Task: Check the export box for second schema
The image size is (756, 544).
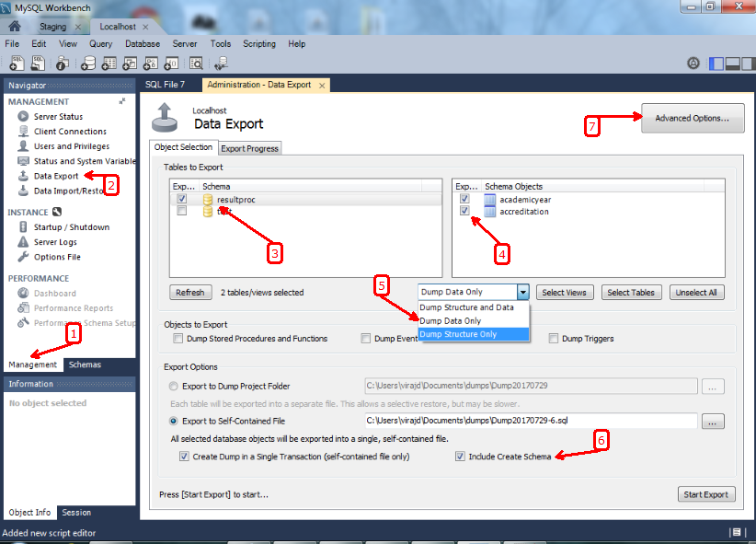Action: click(182, 211)
